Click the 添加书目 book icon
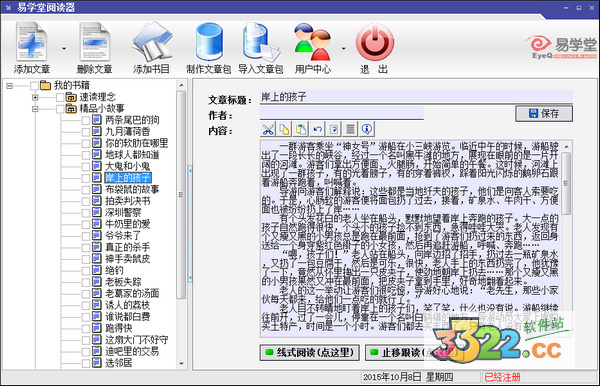Image resolution: width=600 pixels, height=386 pixels. (152, 41)
